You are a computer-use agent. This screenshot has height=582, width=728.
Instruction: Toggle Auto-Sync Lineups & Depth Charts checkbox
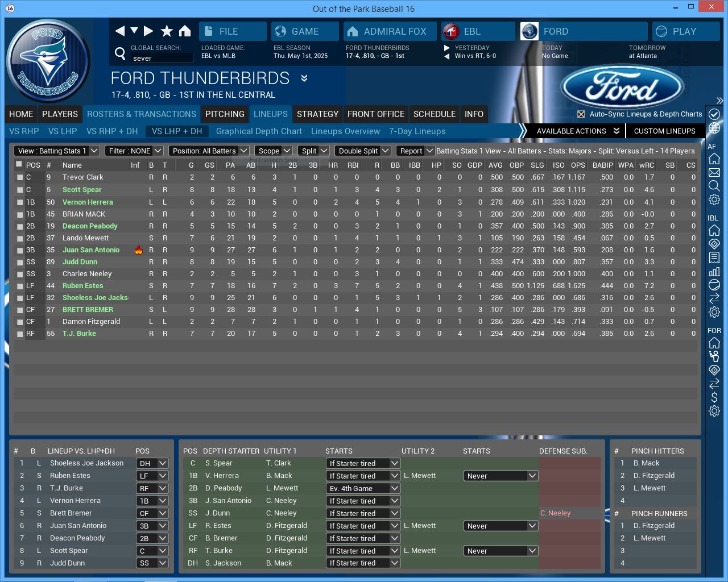pos(581,114)
